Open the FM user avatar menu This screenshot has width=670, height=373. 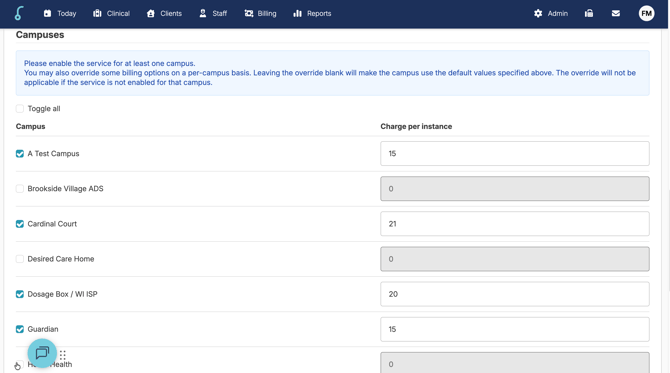(646, 13)
